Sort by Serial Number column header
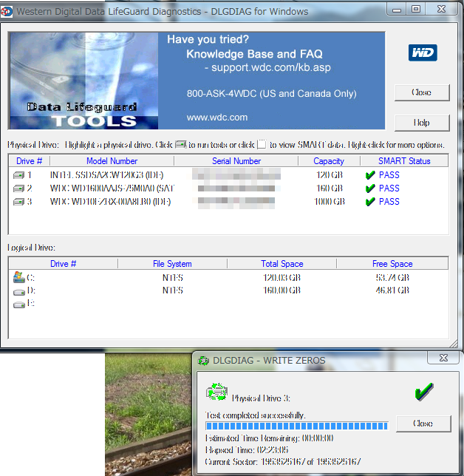This screenshot has height=476, width=464. coord(236,161)
